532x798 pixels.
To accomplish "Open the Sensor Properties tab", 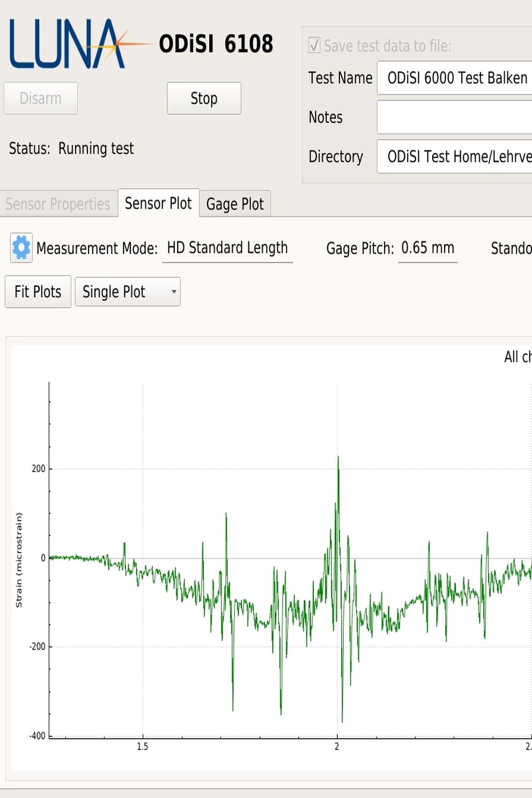I will tap(58, 204).
